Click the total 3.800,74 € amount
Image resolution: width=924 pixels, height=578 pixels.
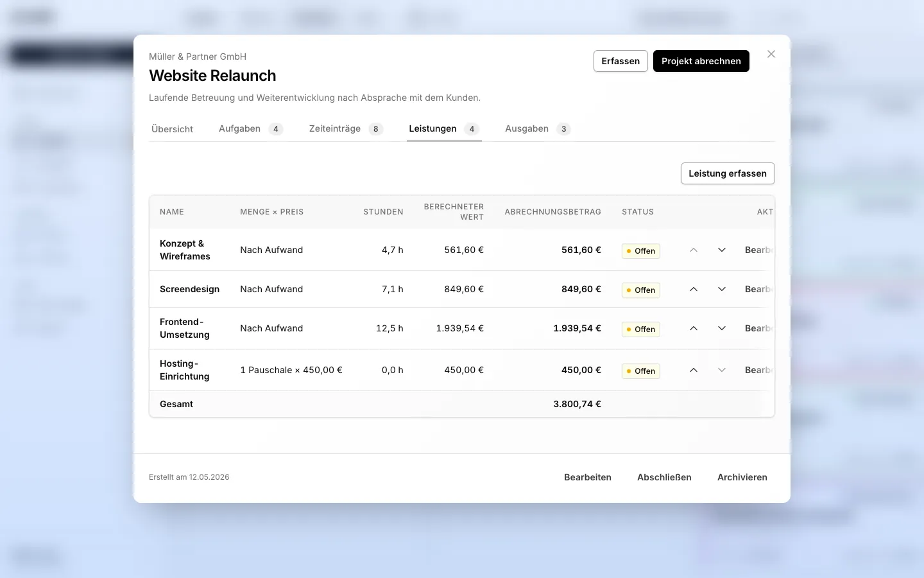(577, 404)
